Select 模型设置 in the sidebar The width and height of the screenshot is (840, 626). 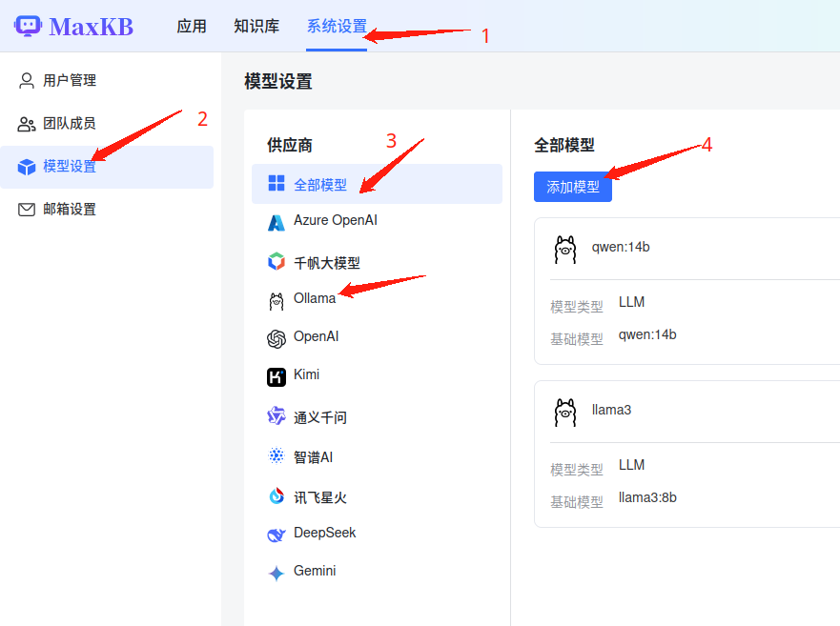(107, 167)
